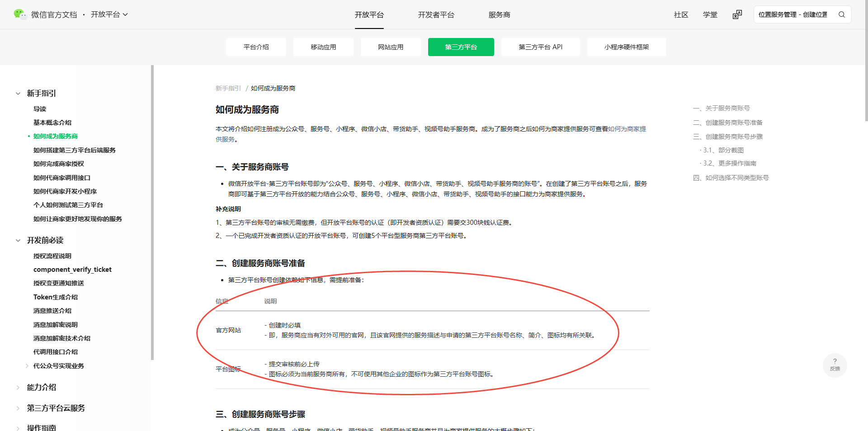Open component_verify_ticket in the sidebar

click(x=72, y=270)
